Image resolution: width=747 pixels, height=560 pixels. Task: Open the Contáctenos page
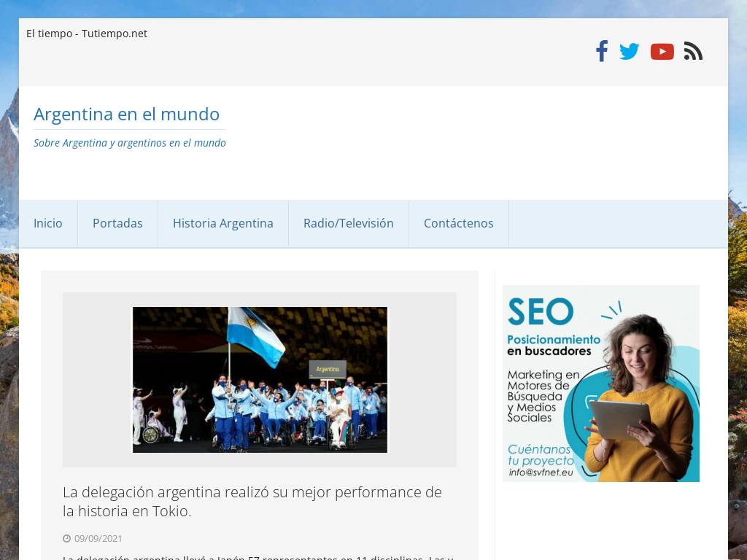pyautogui.click(x=459, y=223)
